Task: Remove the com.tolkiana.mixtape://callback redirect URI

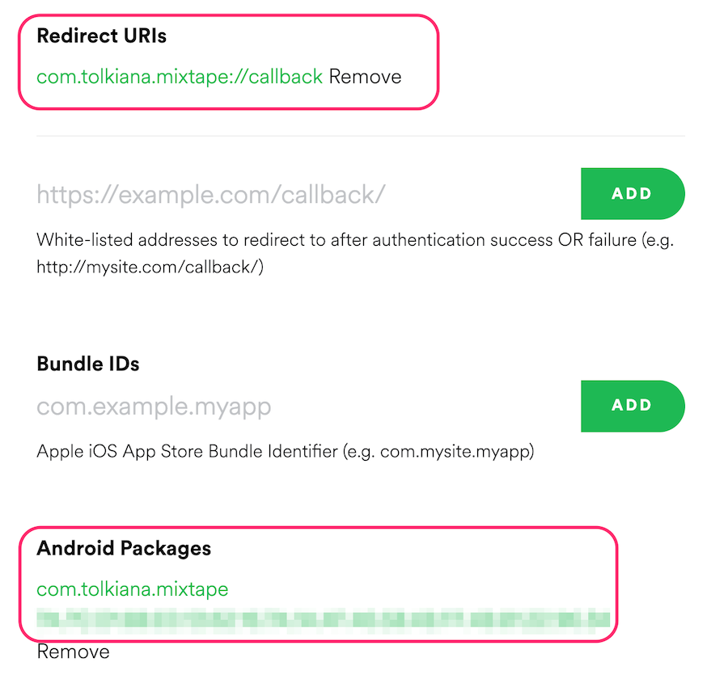Action: [x=365, y=77]
